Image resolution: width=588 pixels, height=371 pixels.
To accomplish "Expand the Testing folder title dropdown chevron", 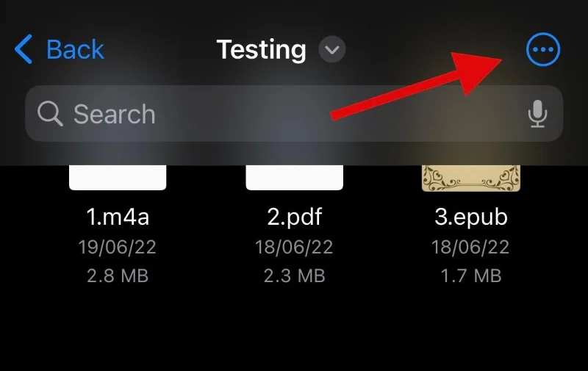I will coord(332,50).
